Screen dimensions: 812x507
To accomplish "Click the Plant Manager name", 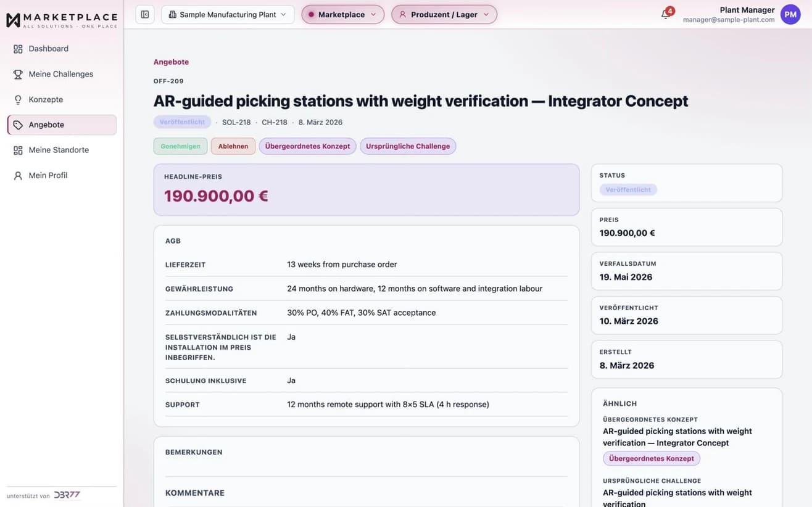I will [x=747, y=10].
